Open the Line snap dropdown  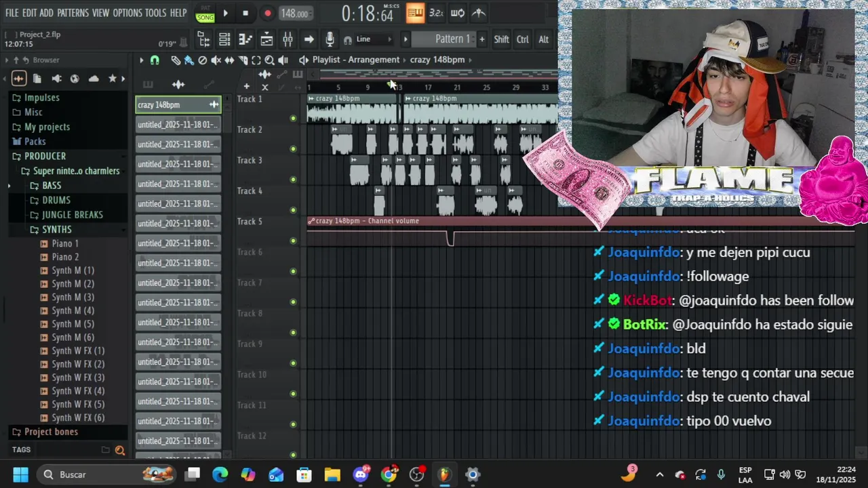pyautogui.click(x=374, y=39)
